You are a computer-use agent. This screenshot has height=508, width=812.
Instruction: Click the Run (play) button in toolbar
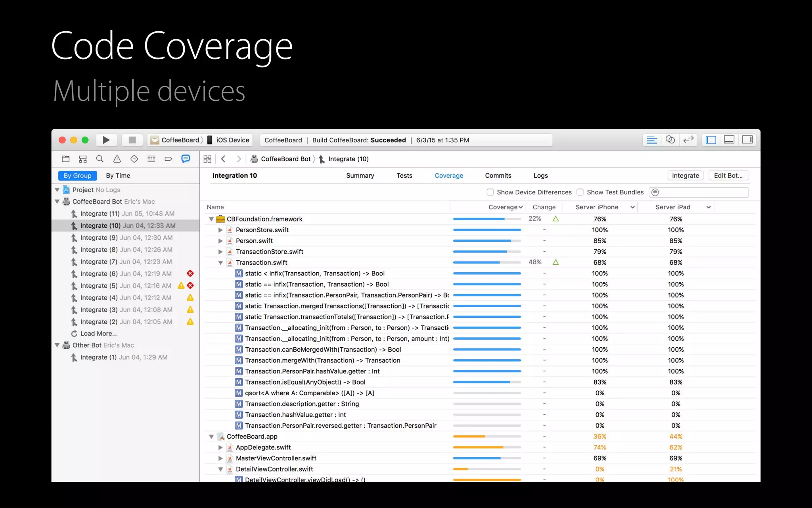pyautogui.click(x=106, y=140)
